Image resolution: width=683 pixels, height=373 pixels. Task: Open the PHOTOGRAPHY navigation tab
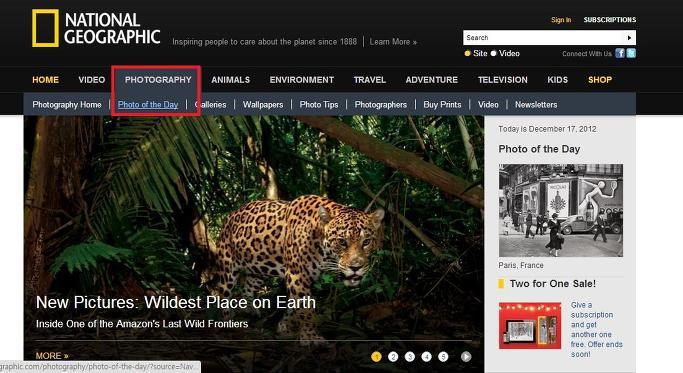[158, 80]
